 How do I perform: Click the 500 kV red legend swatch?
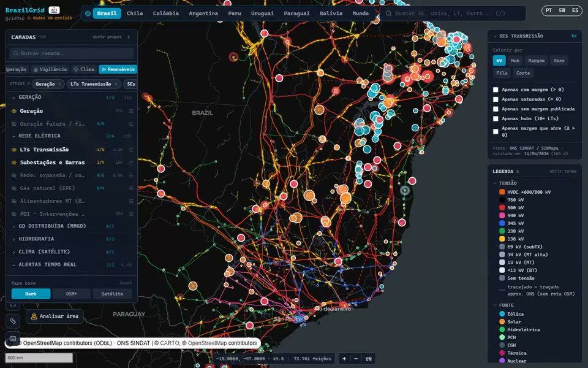coord(502,208)
